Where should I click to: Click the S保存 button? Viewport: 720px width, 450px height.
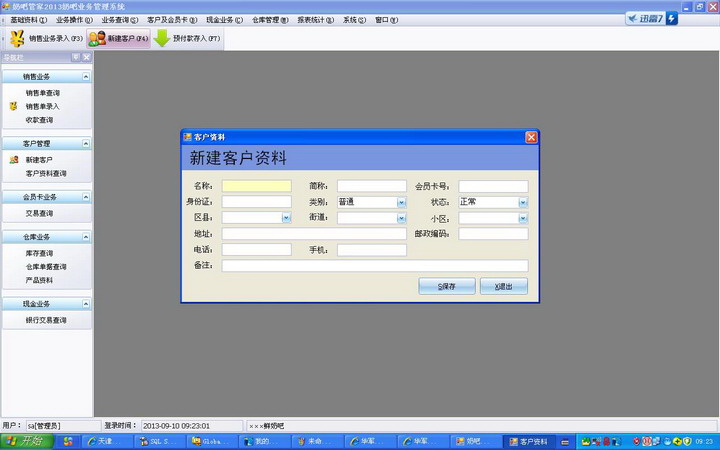pyautogui.click(x=447, y=287)
